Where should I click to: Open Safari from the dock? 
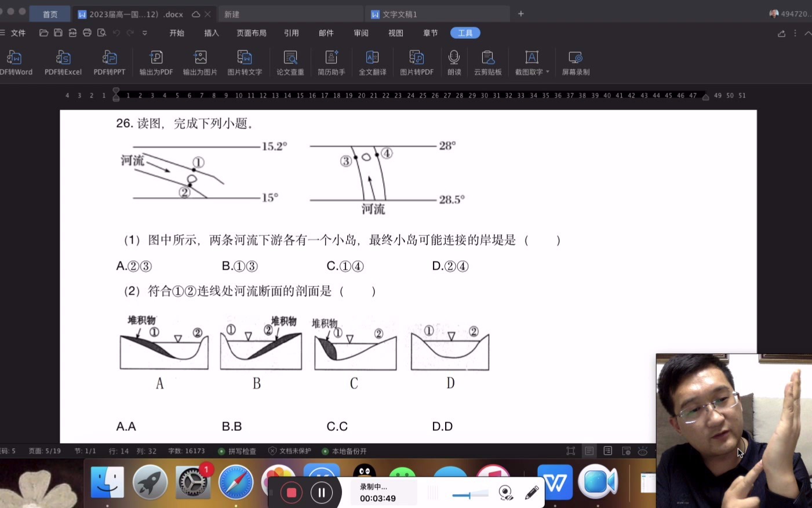coord(235,482)
